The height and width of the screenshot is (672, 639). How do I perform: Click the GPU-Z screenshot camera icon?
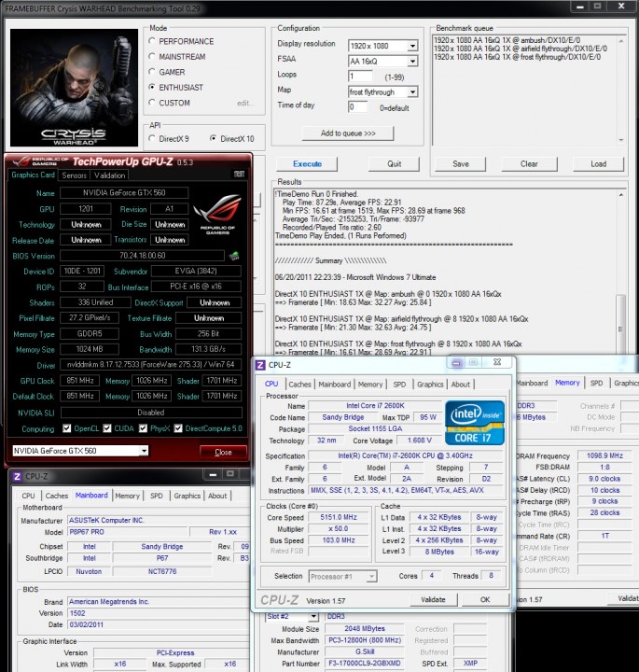tap(239, 174)
